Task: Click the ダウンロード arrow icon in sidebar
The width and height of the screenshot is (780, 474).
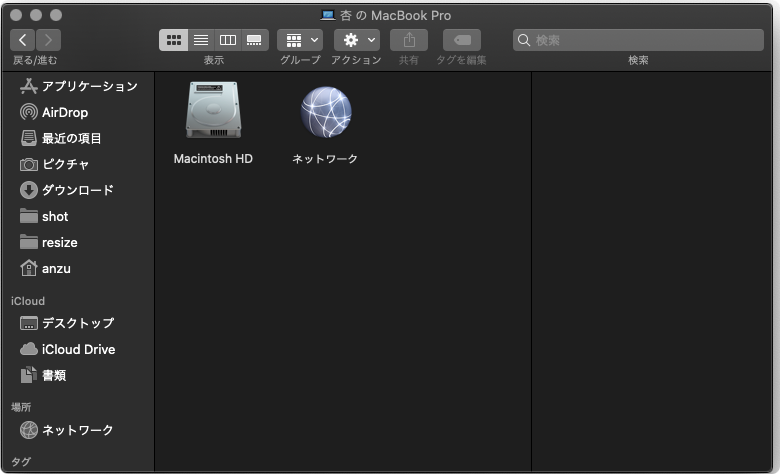Action: pyautogui.click(x=29, y=190)
